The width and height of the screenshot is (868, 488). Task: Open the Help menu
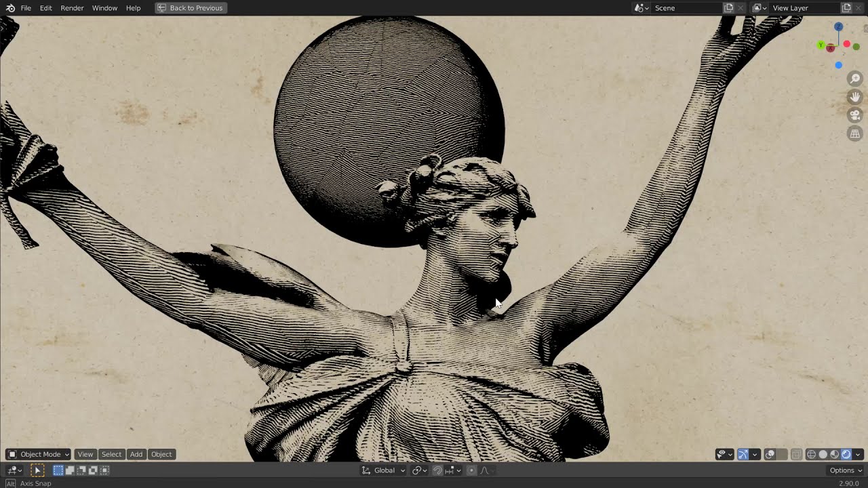click(133, 8)
